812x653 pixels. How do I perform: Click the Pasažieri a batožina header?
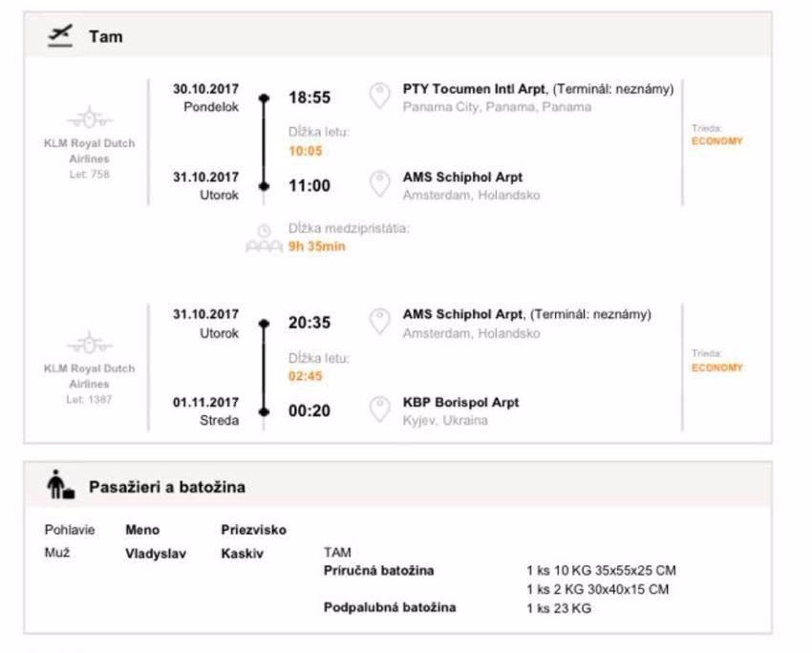pos(167,487)
